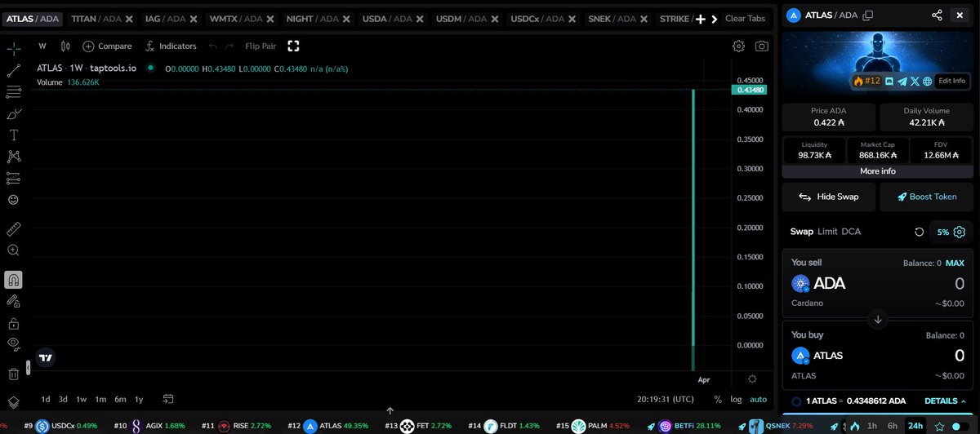Screen dimensions: 980x434
Task: Refresh the swap quote
Action: pos(919,232)
